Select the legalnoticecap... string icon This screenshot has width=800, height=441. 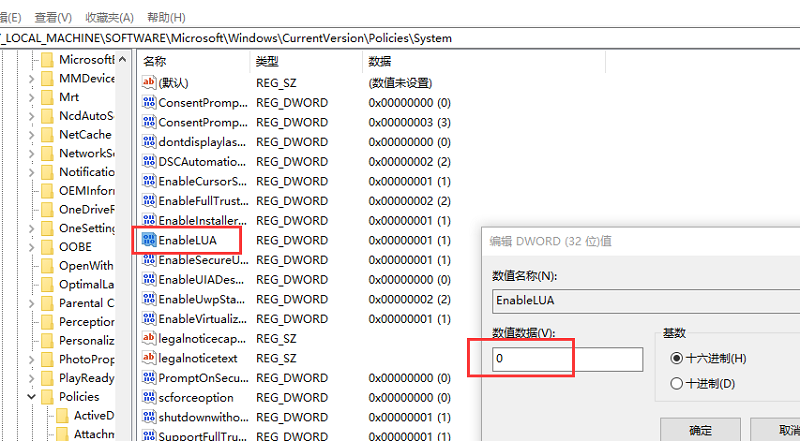149,338
